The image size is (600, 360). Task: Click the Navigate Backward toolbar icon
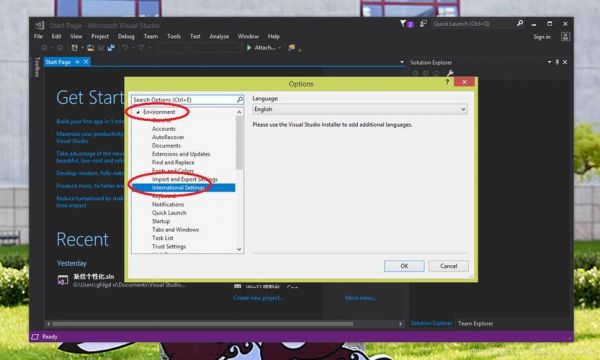coord(44,48)
